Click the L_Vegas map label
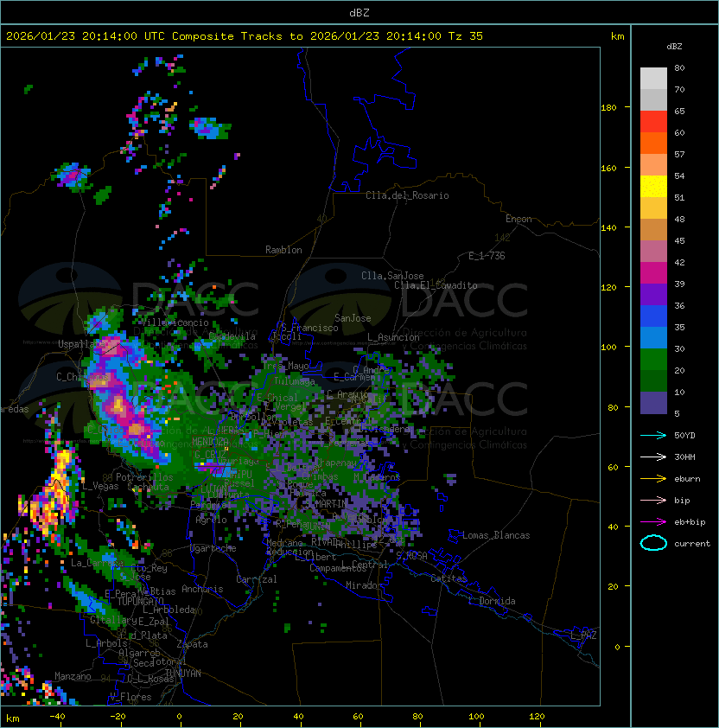This screenshot has width=719, height=728. [100, 486]
